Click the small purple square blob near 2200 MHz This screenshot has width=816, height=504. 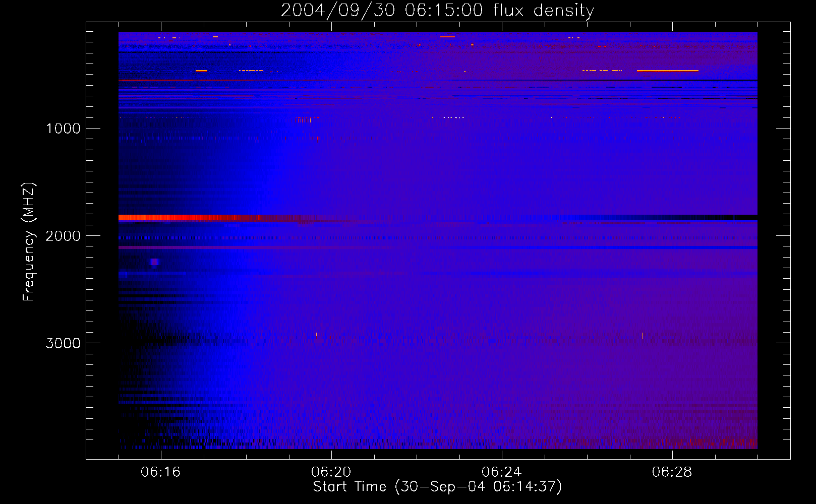click(x=155, y=262)
